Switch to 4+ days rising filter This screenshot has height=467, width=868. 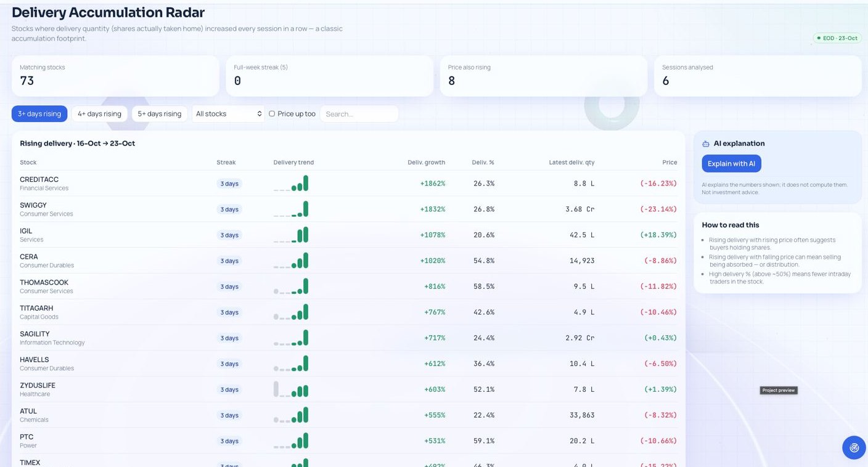pos(99,113)
